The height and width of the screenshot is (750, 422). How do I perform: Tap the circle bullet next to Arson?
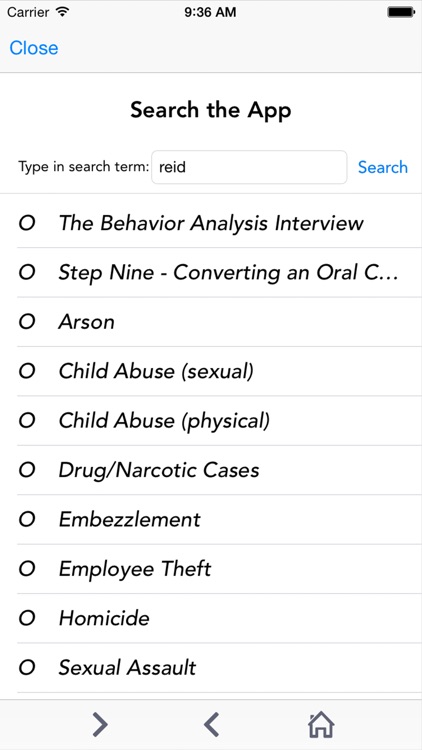[27, 322]
